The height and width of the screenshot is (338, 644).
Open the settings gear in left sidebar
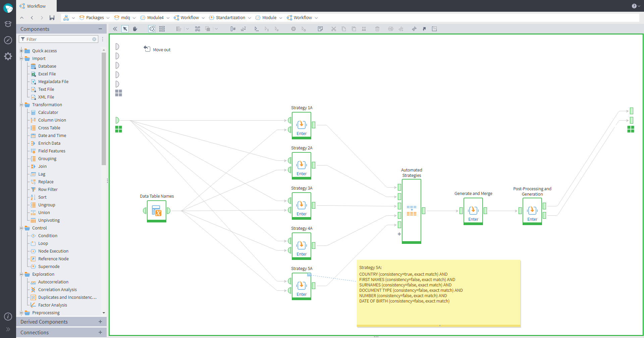pos(8,56)
